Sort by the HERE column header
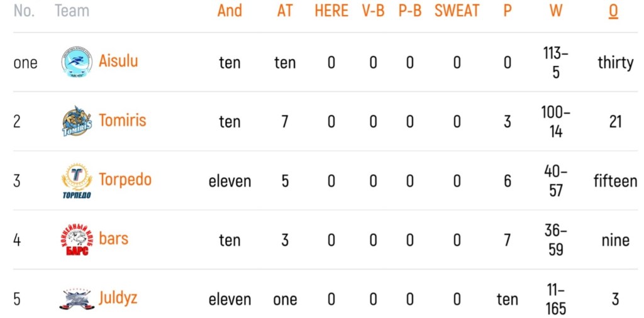This screenshot has height=318, width=644. coord(331,11)
